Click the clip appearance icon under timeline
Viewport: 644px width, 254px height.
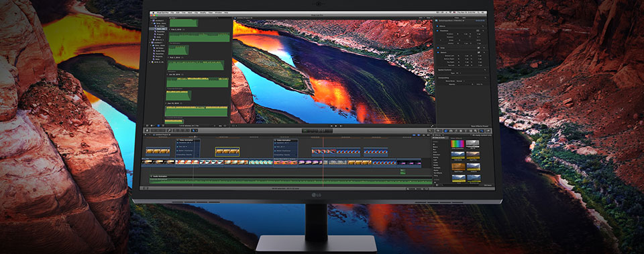(427, 188)
